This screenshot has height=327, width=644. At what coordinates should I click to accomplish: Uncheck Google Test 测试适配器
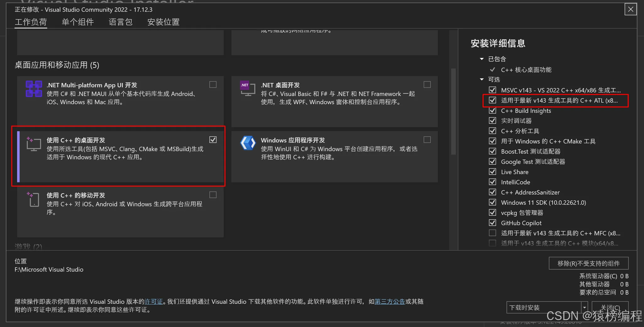[492, 161]
